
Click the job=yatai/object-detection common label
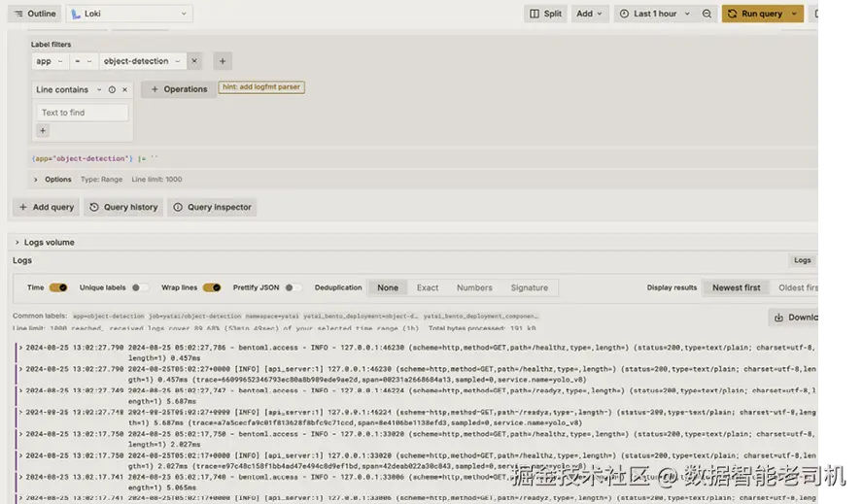click(195, 316)
